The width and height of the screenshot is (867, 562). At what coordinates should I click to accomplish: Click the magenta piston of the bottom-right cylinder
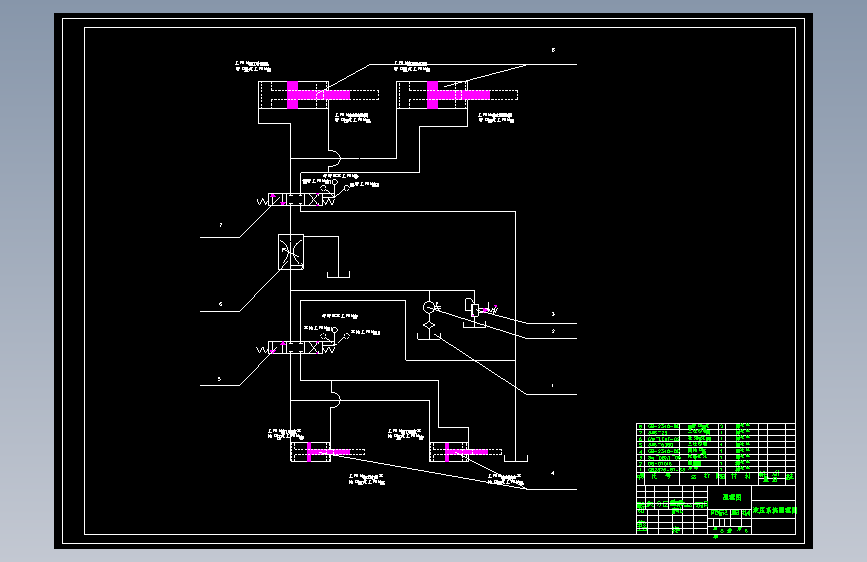447,452
